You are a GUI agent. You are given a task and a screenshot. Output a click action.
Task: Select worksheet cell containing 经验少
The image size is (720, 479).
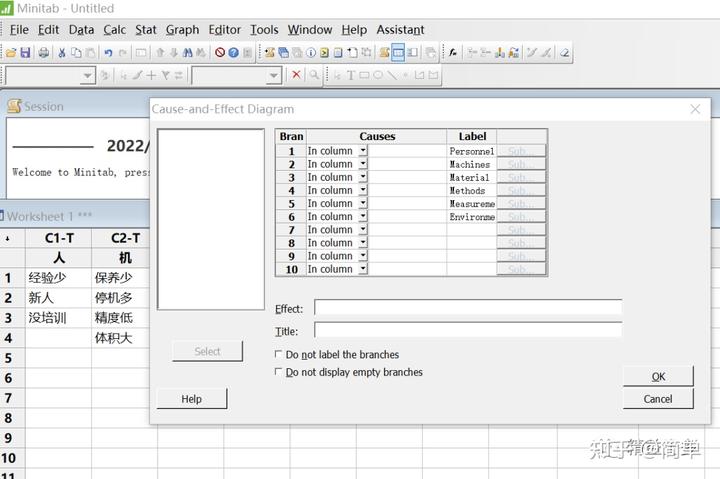[58, 278]
